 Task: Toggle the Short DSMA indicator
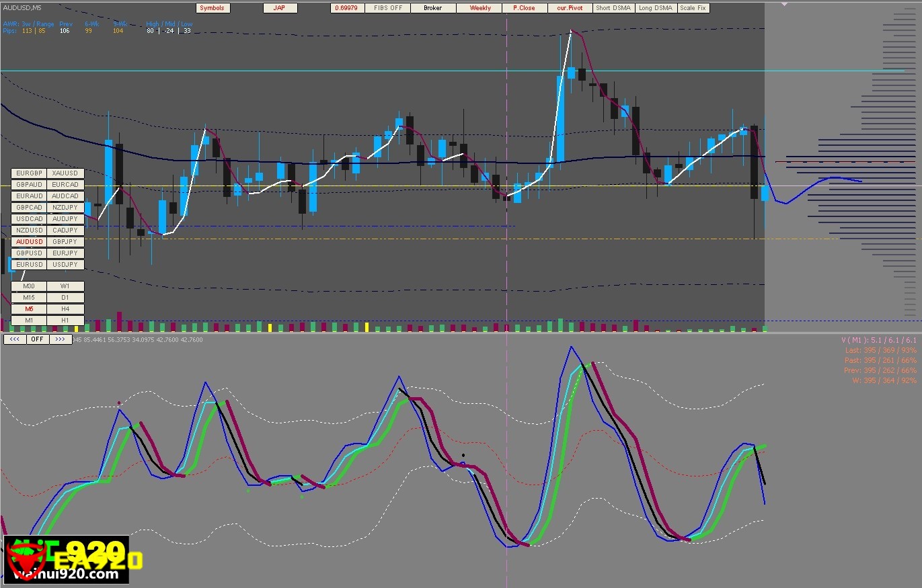tap(613, 8)
